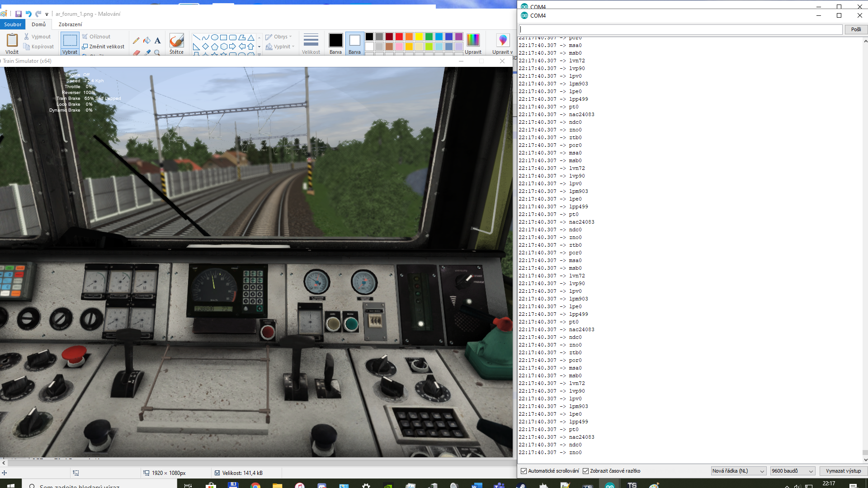Click the Undo arrow in title bar
Screen dimensions: 868x488
coord(28,14)
